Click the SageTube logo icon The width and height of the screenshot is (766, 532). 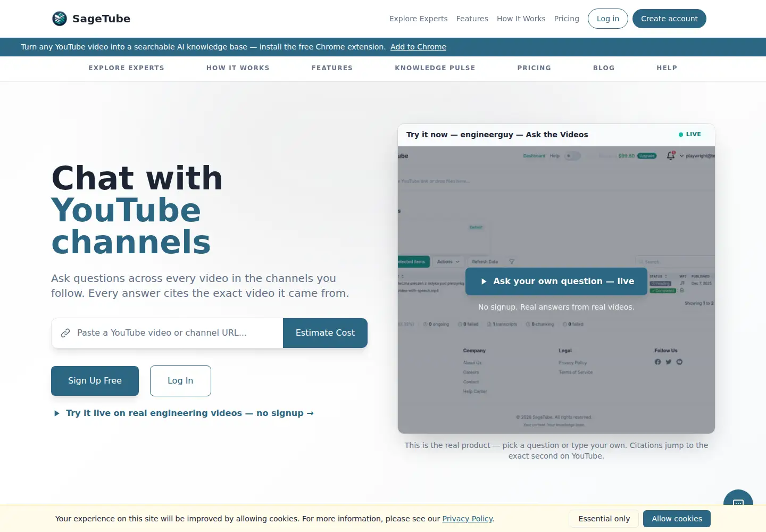[60, 19]
